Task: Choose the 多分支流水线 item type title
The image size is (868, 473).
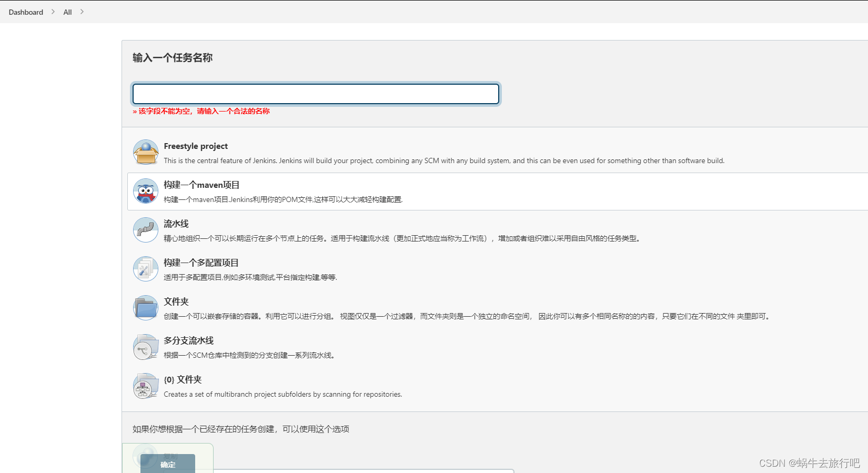Action: 189,341
